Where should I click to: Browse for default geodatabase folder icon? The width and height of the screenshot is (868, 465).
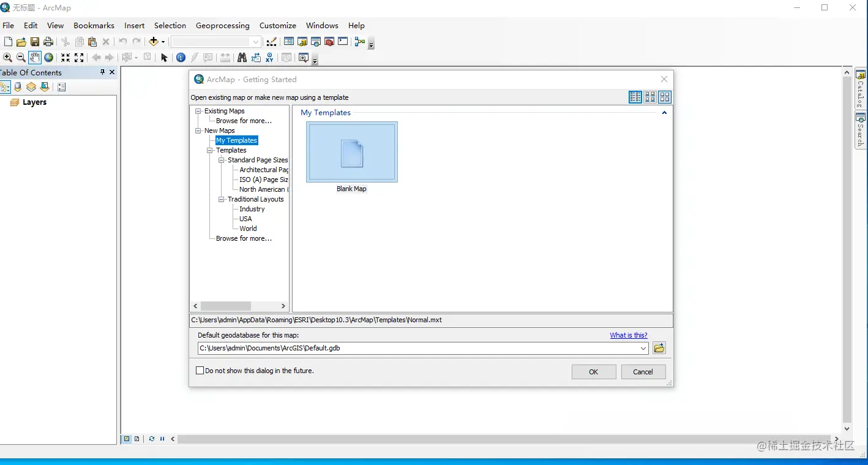click(659, 348)
